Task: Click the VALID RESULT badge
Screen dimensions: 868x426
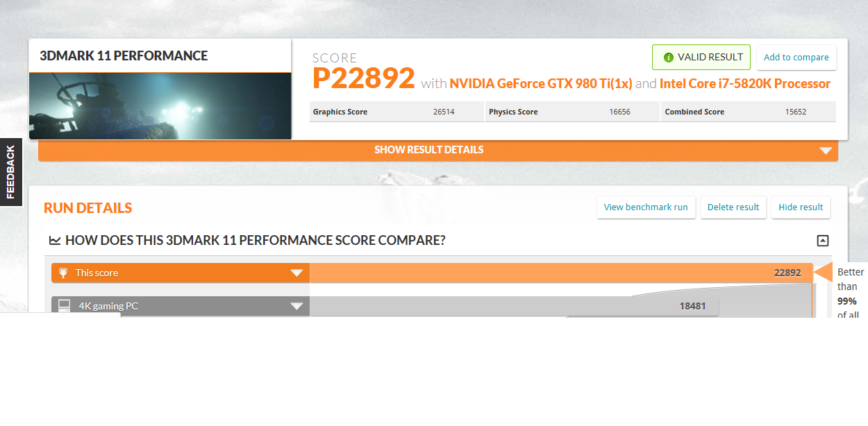Action: (701, 58)
